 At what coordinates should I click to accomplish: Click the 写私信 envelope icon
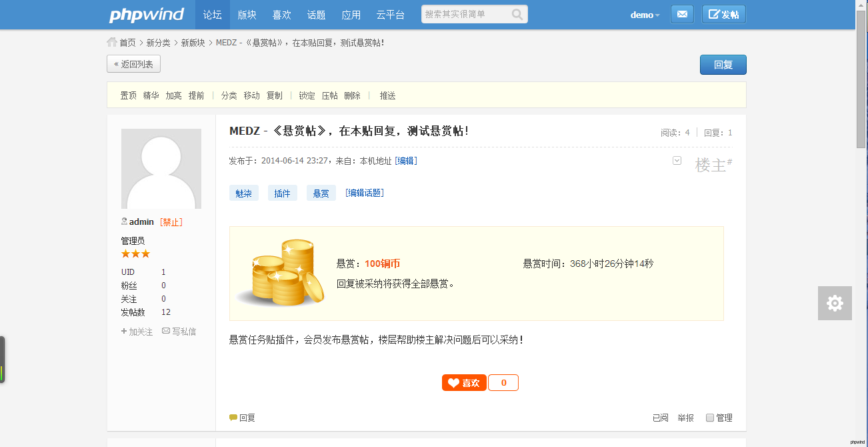tap(166, 331)
